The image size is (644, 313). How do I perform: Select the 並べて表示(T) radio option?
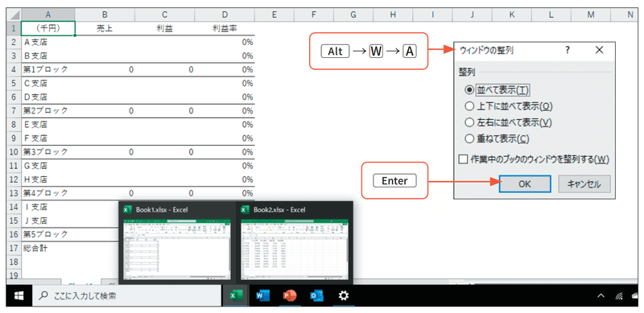click(497, 89)
